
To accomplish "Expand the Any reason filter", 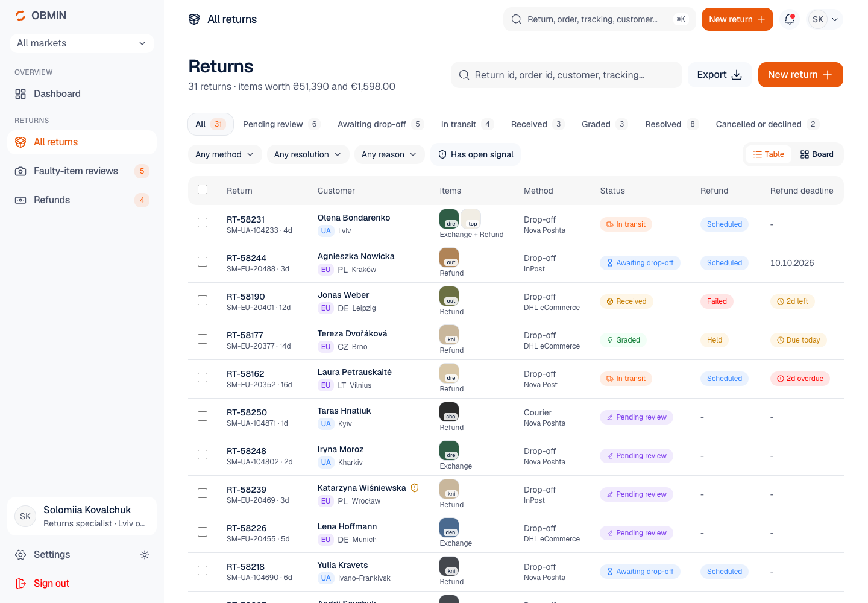I will [389, 154].
